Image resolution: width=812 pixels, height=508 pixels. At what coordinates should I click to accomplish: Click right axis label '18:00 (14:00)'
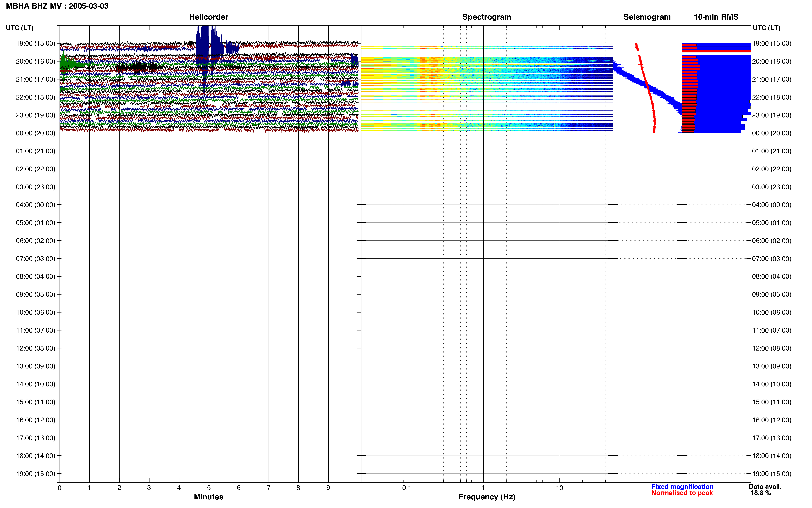pos(772,456)
